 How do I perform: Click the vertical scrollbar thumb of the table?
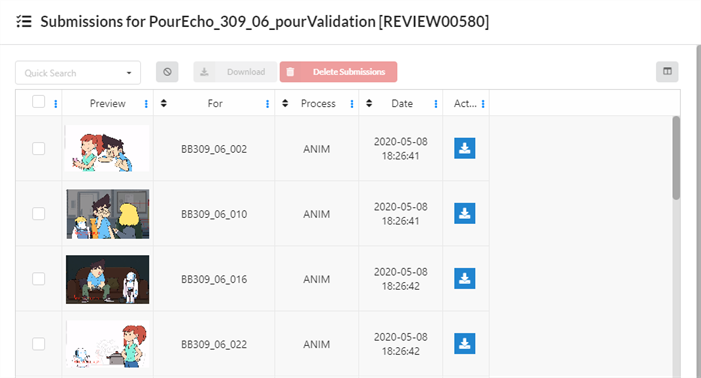[x=676, y=158]
